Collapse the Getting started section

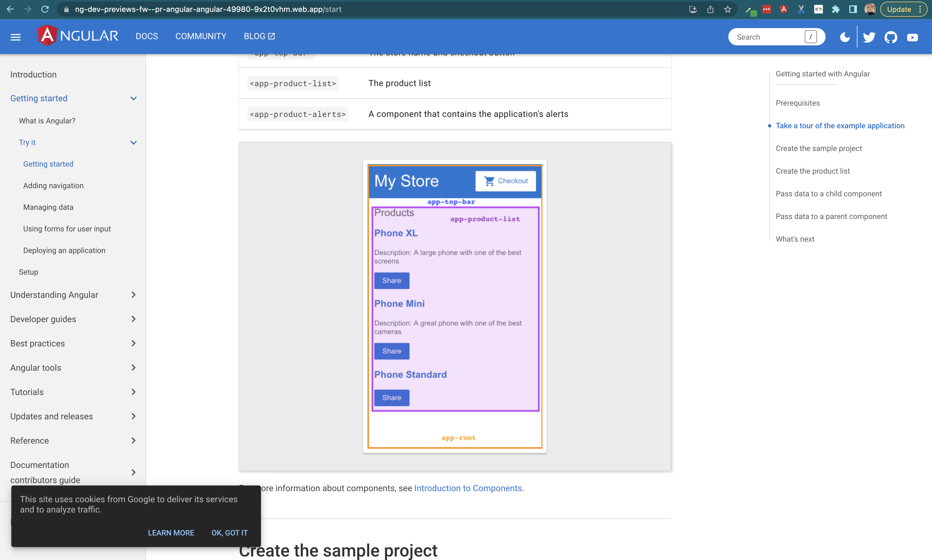[133, 99]
